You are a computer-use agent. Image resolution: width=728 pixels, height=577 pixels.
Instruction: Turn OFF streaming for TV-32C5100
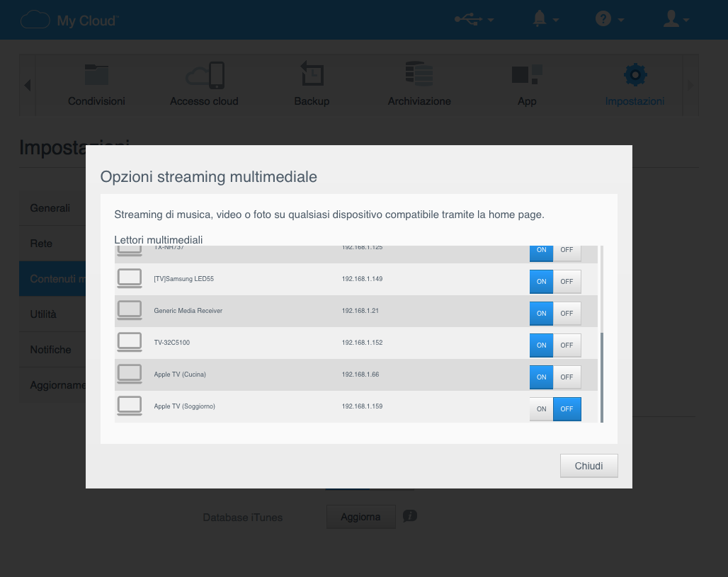(x=567, y=345)
